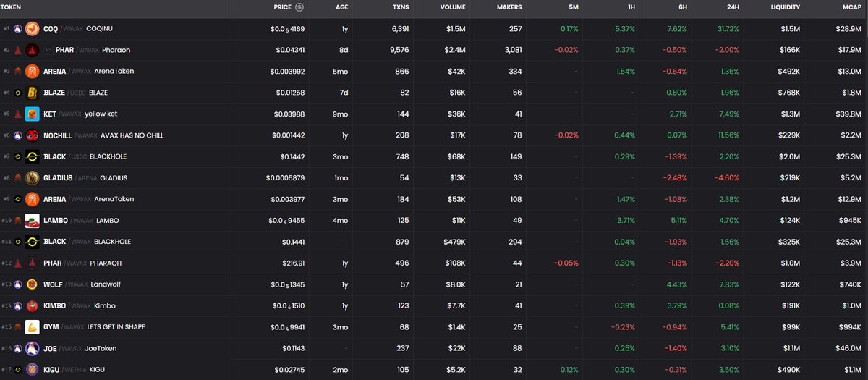Click the yellow ket token logo
The image size is (868, 380).
[33, 114]
